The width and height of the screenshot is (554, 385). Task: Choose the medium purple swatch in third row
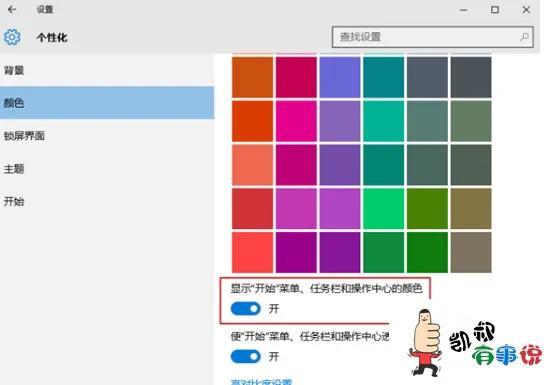tap(340, 165)
